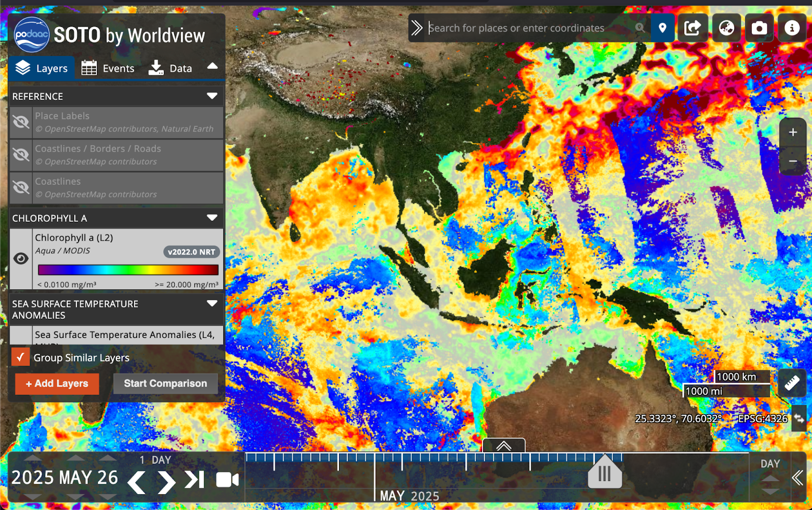Open the 1 DAY interval selector

(156, 460)
